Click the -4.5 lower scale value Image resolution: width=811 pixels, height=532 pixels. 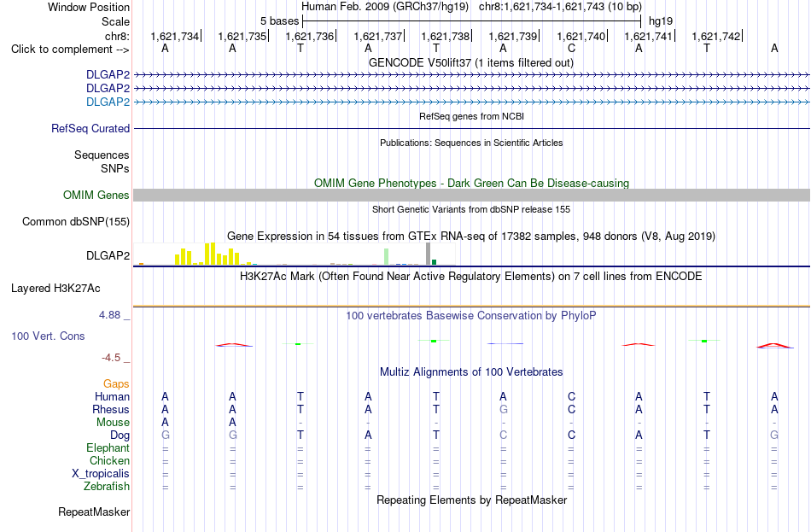(111, 358)
